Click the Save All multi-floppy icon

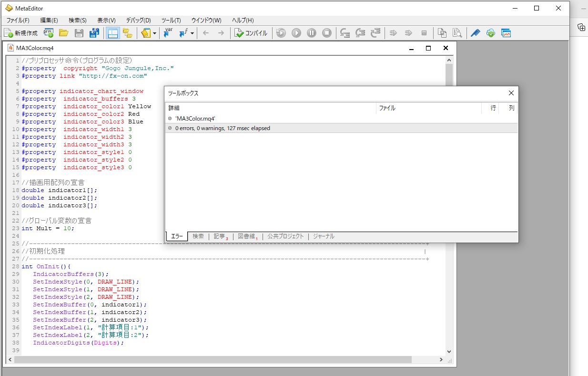coord(94,33)
